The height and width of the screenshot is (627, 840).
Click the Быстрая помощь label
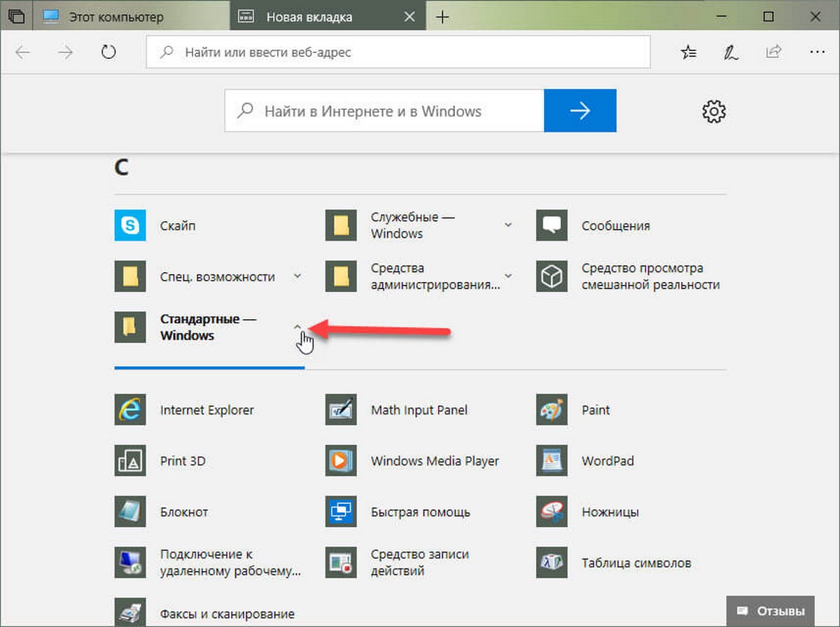(x=420, y=512)
